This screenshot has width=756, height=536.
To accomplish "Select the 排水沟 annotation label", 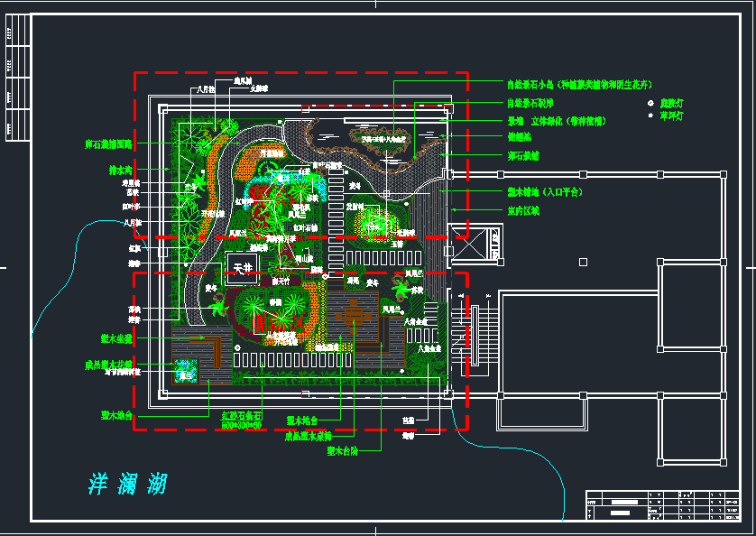I will pos(121,171).
